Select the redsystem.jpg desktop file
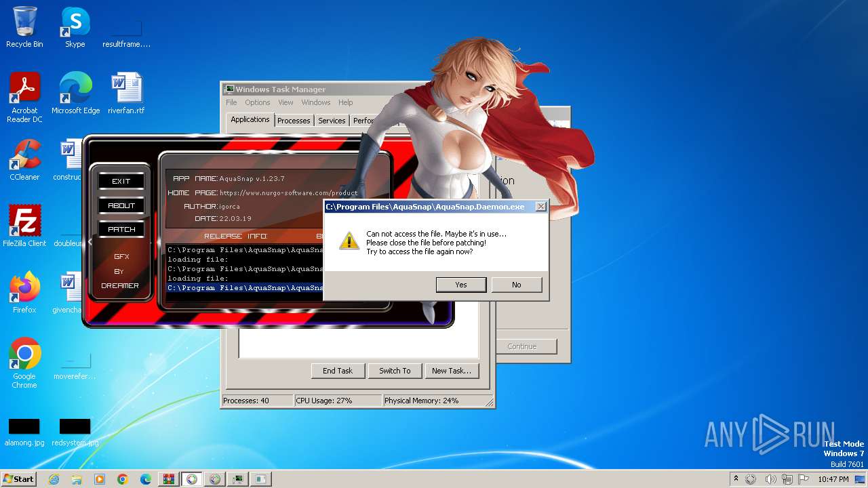 point(75,430)
